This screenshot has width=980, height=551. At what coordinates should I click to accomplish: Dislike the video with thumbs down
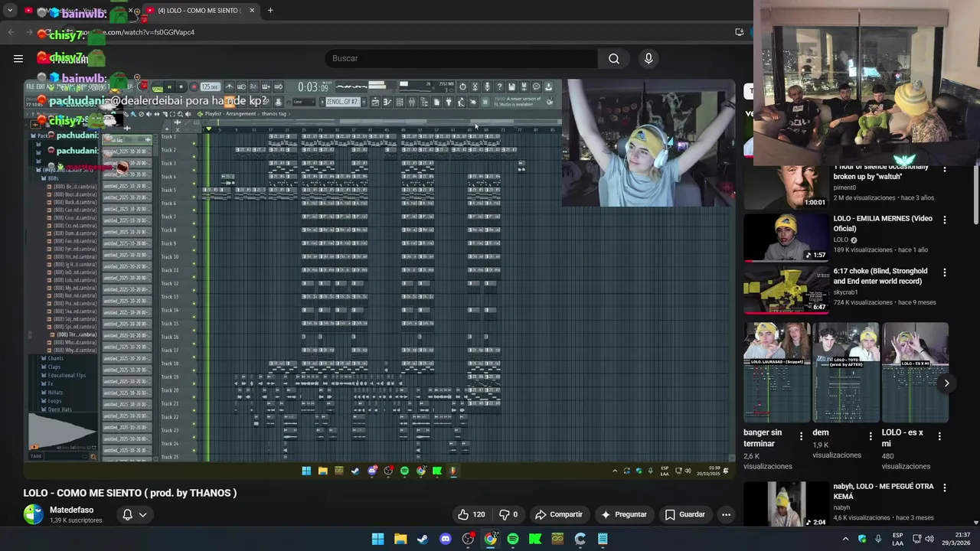[509, 514]
